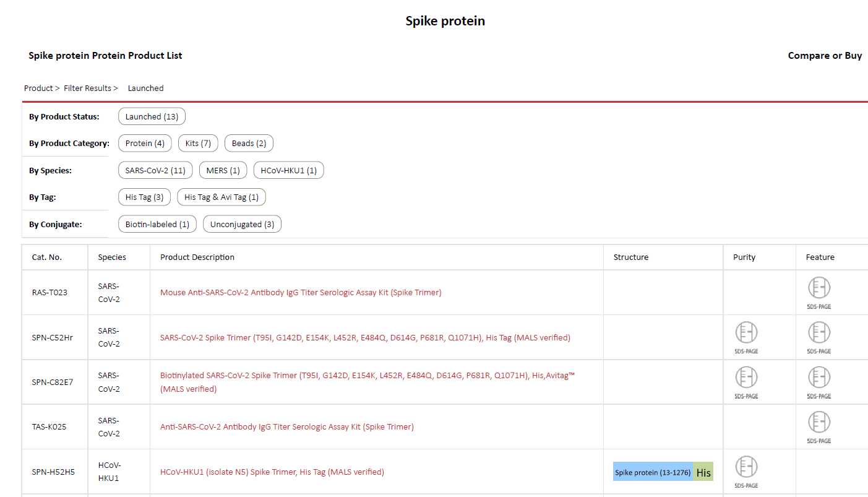The width and height of the screenshot is (868, 497).
Task: Open Biotinylated SARS-CoV-2 Spike Trimer product link
Action: [x=367, y=382]
